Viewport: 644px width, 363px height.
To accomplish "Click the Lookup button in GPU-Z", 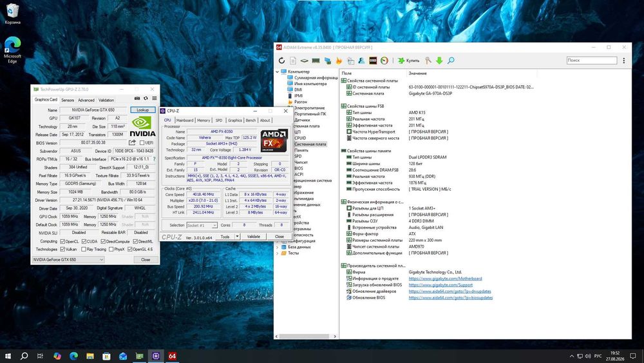I will (x=143, y=110).
